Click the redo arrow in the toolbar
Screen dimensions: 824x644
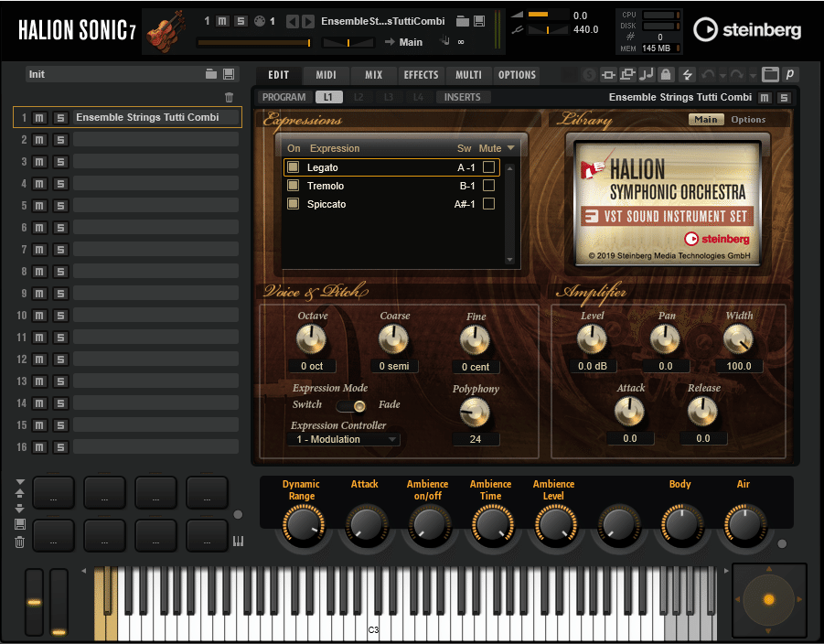[x=737, y=75]
